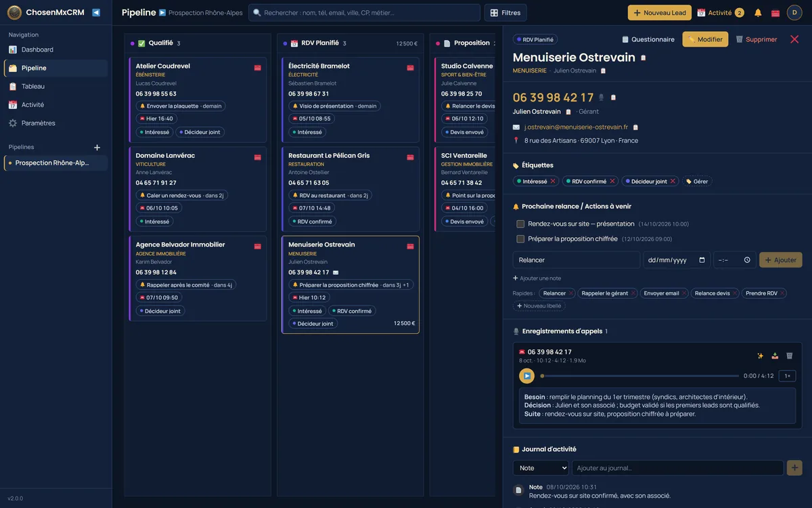
Task: Open Activité counter in top bar
Action: point(721,13)
